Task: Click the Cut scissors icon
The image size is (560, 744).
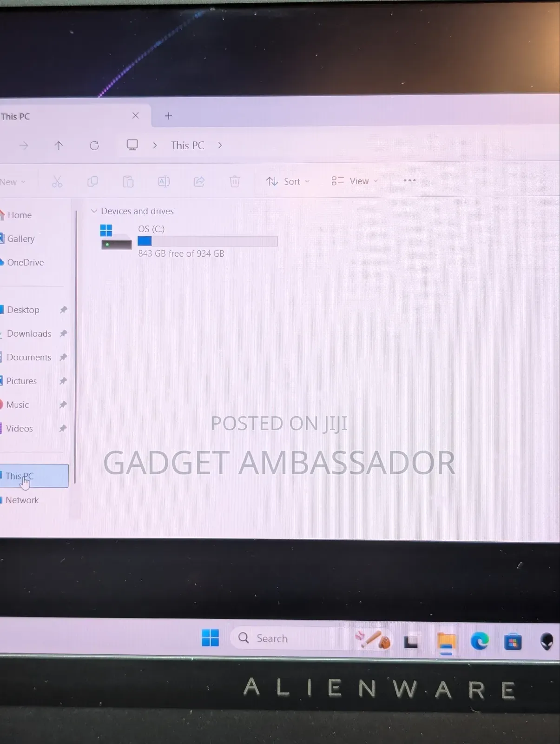Action: [57, 181]
